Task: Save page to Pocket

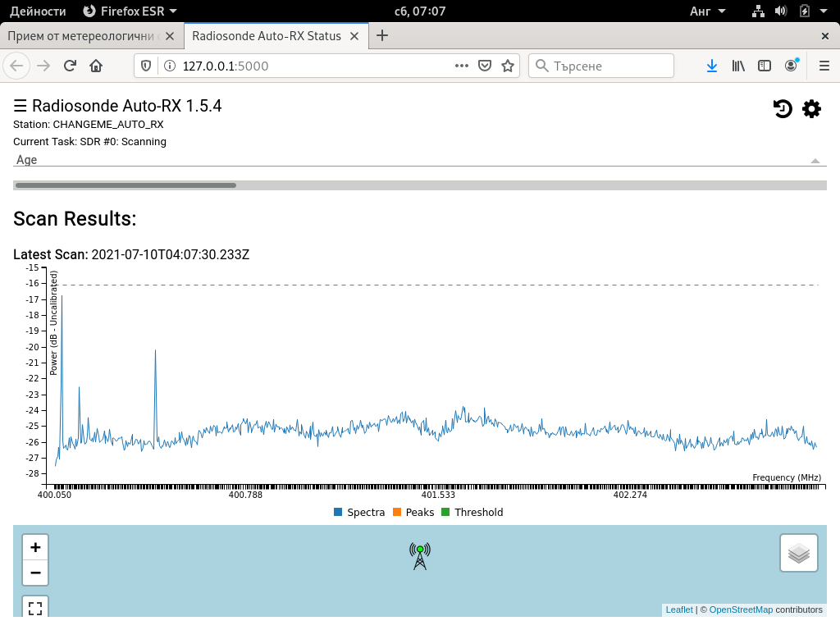Action: click(485, 66)
